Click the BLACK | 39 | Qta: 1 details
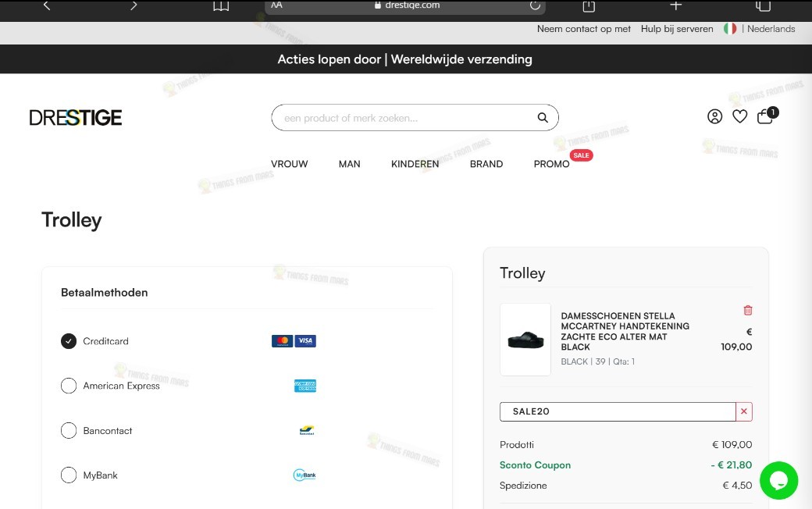This screenshot has width=812, height=509. point(597,361)
